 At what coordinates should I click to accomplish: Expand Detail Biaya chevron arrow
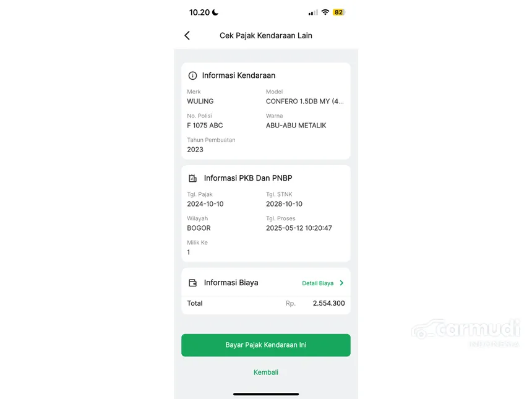point(341,283)
